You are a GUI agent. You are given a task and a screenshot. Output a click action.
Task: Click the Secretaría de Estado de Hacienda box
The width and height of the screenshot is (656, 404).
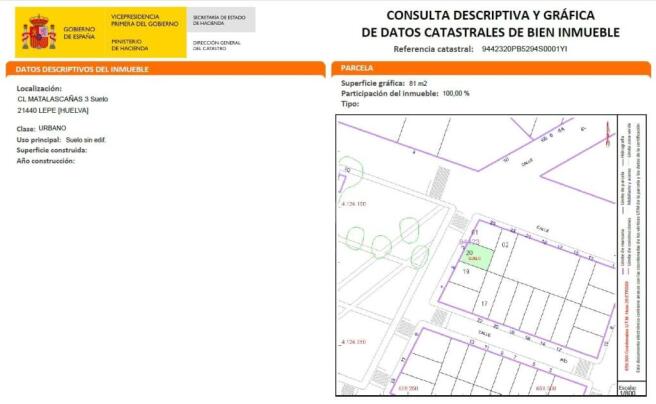coord(221,19)
